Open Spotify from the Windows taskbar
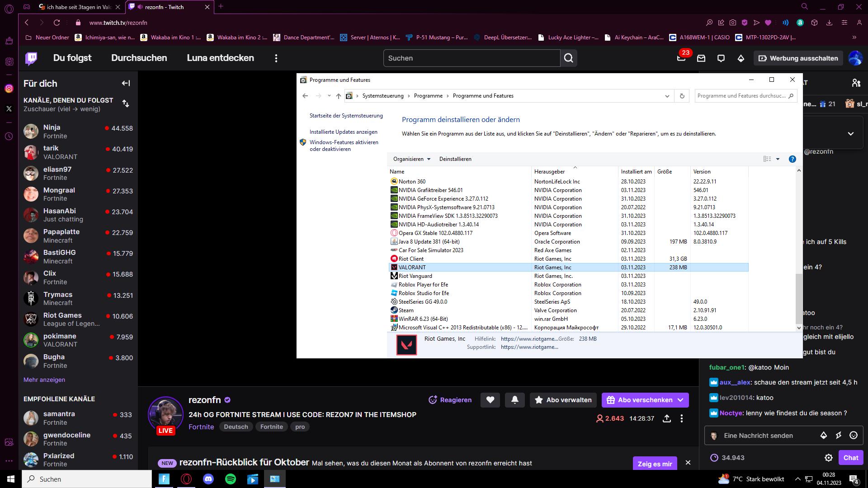 point(230,479)
